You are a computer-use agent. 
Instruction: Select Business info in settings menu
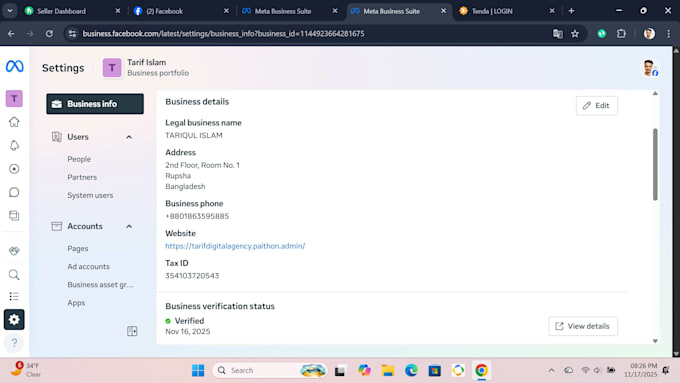tap(95, 104)
